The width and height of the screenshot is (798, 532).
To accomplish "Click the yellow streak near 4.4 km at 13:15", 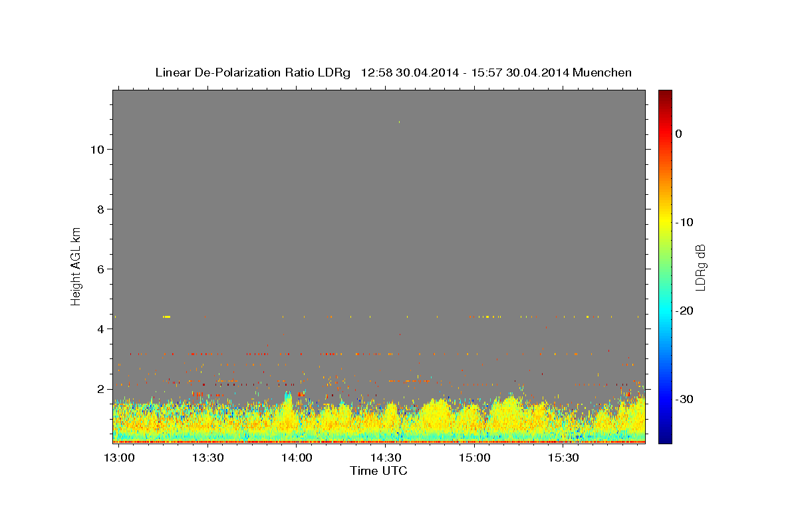I will coord(166,317).
